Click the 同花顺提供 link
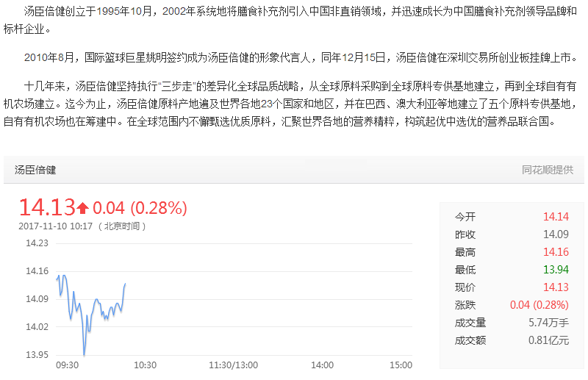The height and width of the screenshot is (380, 588). coord(548,170)
